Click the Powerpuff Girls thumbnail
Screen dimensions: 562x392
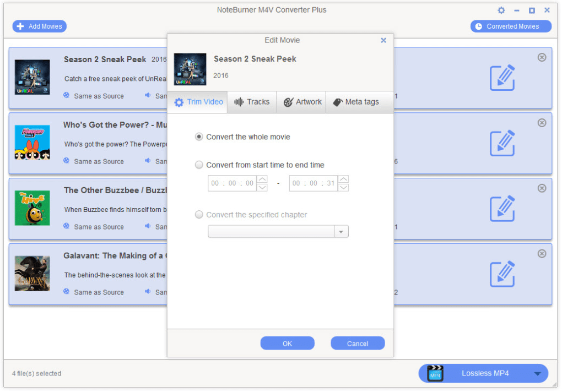tap(33, 143)
